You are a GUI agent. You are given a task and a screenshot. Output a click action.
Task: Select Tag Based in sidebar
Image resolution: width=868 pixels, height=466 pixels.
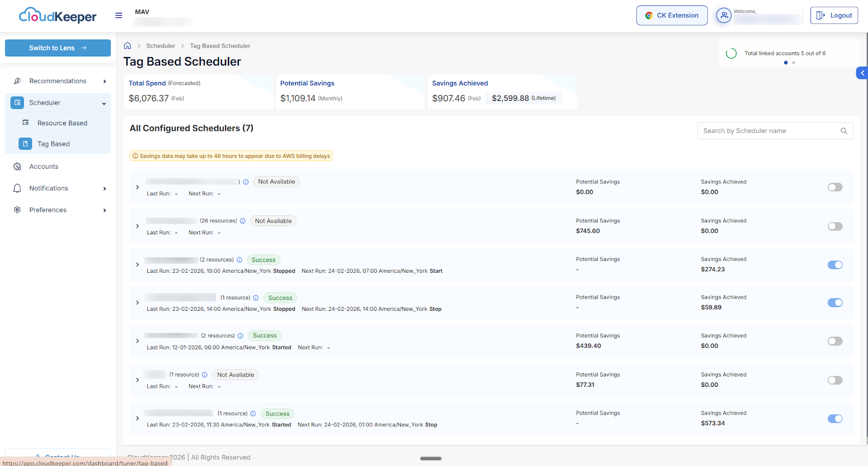[x=53, y=144]
